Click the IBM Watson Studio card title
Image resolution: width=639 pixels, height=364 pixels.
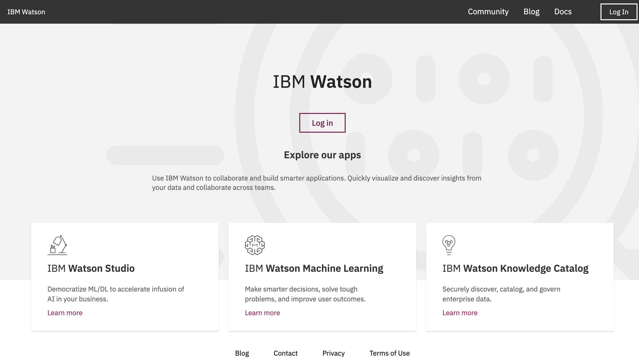[91, 268]
